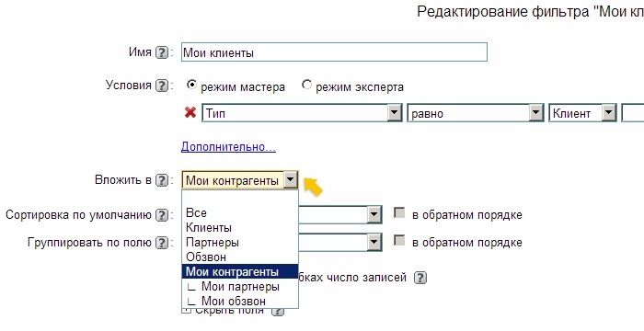Collapse the Вложить в dropdown arrow
This screenshot has height=331, width=644.
(x=291, y=180)
